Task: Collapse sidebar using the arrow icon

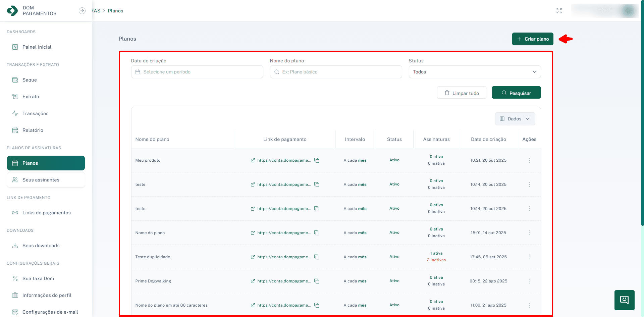Action: 82,11
